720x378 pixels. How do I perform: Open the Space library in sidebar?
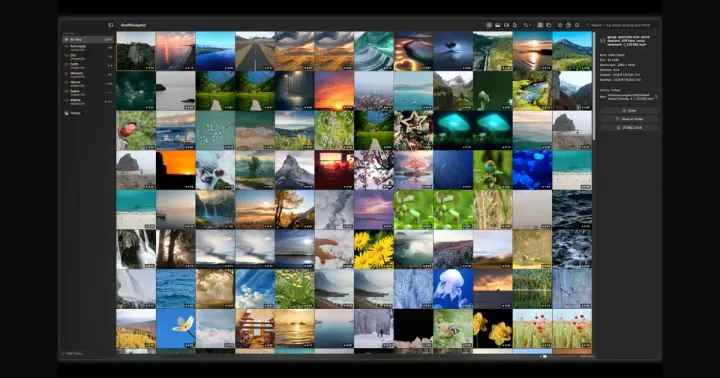[87, 92]
